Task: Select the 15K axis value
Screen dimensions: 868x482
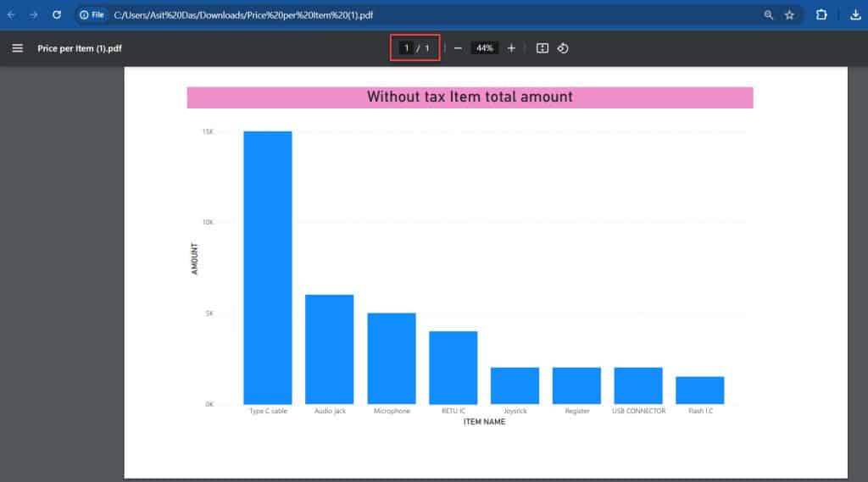Action: 208,131
